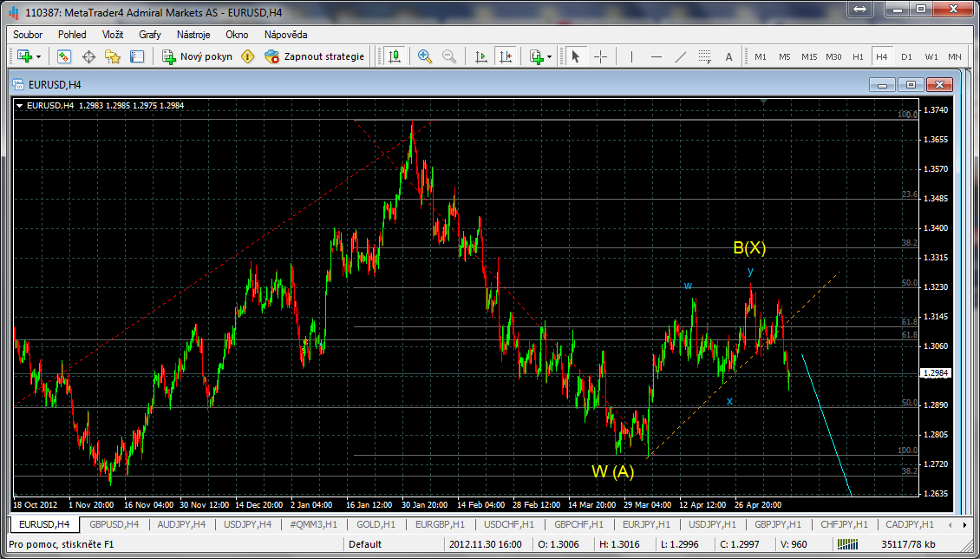Switch to GBPUSD,H4 chart tab

pyautogui.click(x=114, y=524)
